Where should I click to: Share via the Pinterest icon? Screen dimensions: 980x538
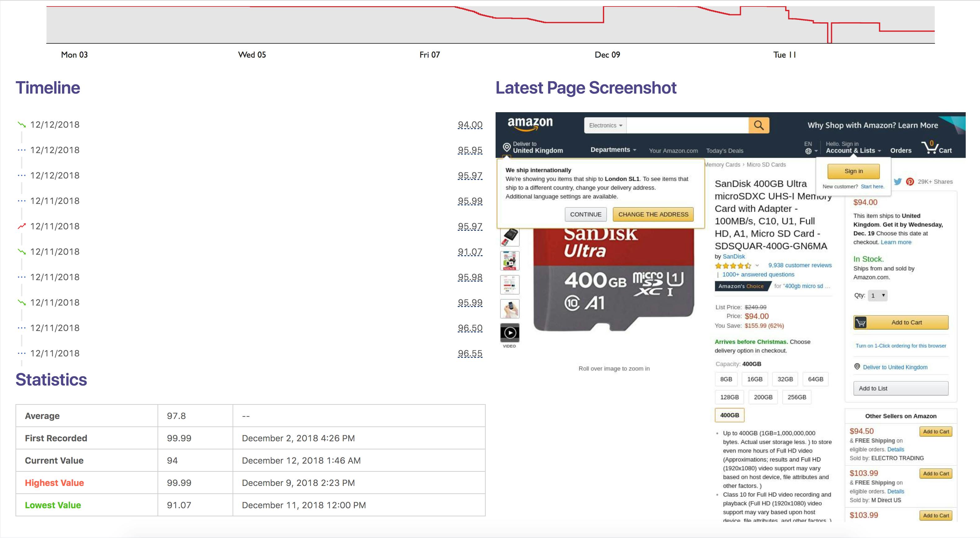[910, 182]
